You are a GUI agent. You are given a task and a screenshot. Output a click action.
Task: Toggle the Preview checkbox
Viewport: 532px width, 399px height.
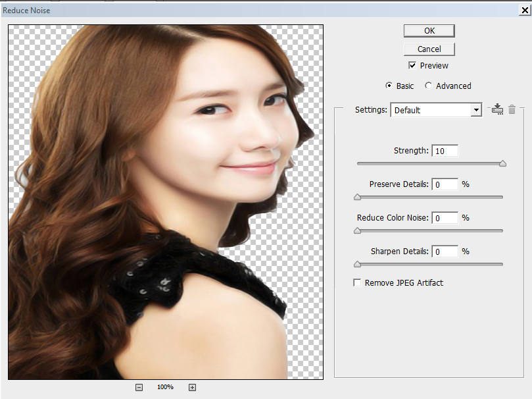(412, 66)
